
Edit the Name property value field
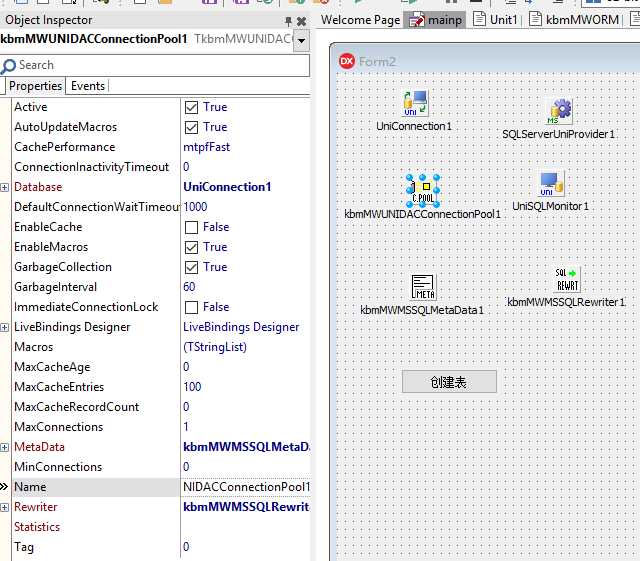click(x=246, y=487)
